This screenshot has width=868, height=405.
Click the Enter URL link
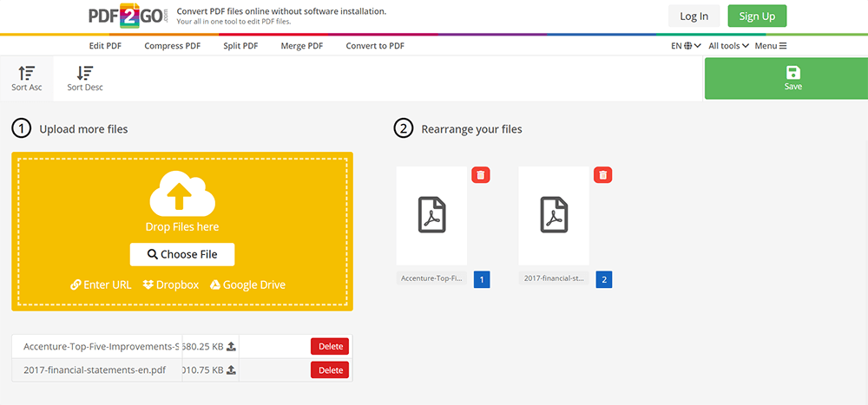(101, 284)
